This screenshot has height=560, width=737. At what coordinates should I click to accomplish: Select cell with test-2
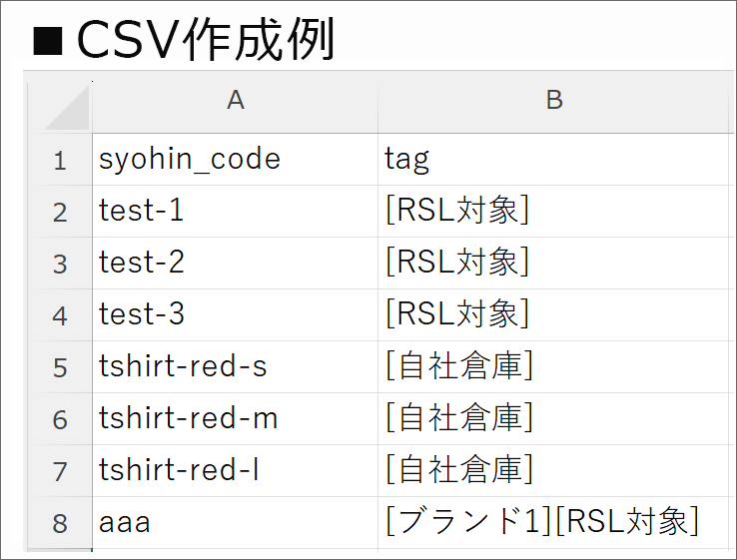tap(235, 264)
